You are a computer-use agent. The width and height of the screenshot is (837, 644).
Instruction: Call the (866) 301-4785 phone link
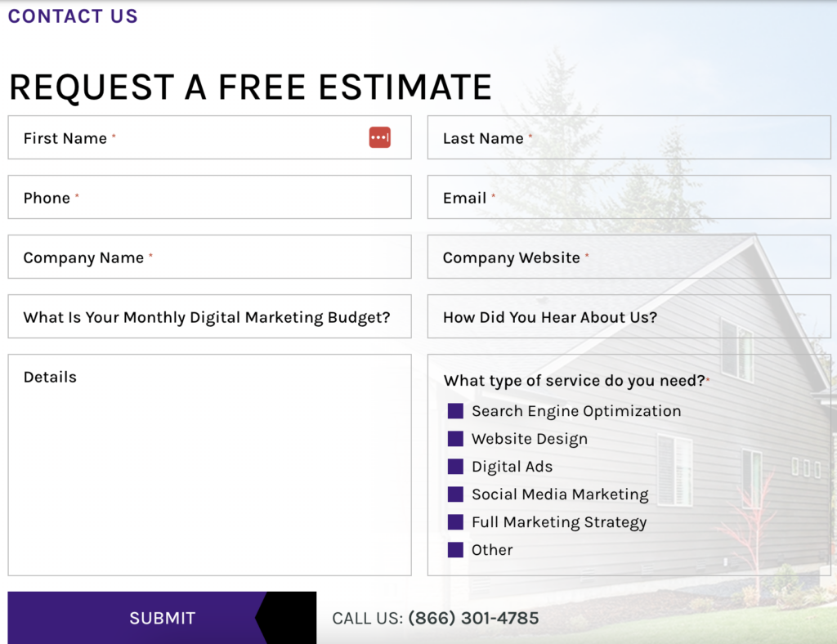(x=472, y=618)
